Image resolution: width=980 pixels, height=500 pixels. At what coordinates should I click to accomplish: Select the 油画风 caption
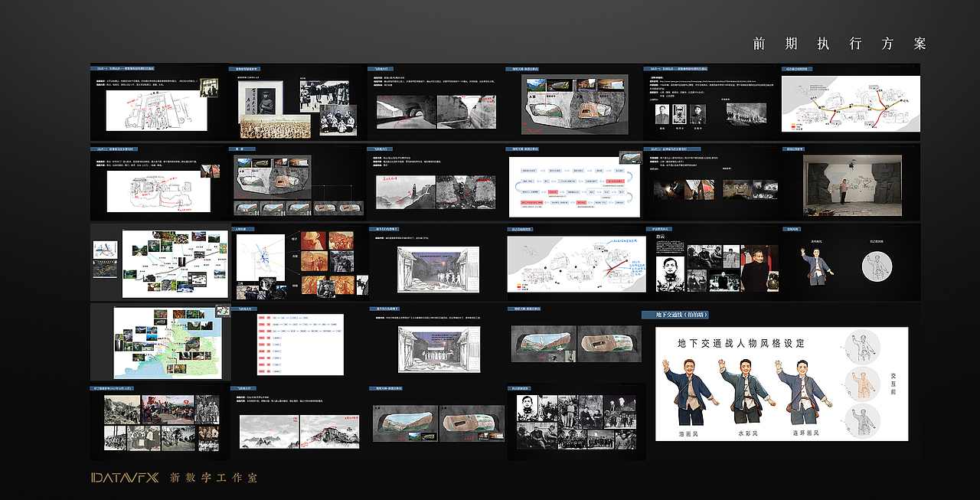click(x=690, y=433)
